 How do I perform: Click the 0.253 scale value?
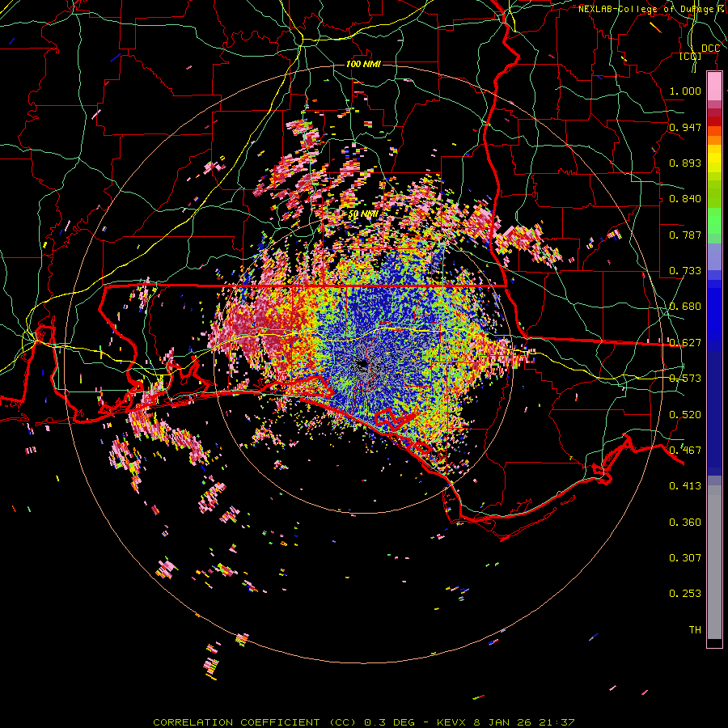tap(685, 594)
